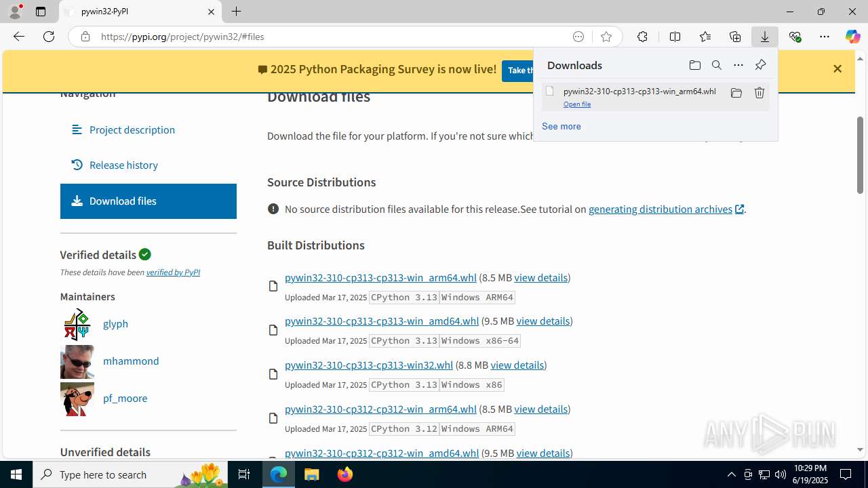The width and height of the screenshot is (868, 488).
Task: Open browser Extensions puzzle icon
Action: coord(642,37)
